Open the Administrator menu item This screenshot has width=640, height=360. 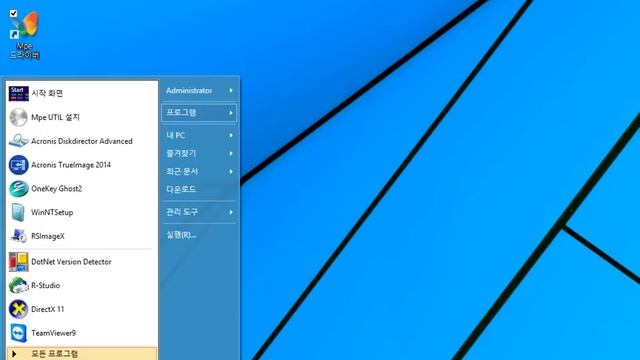click(199, 91)
